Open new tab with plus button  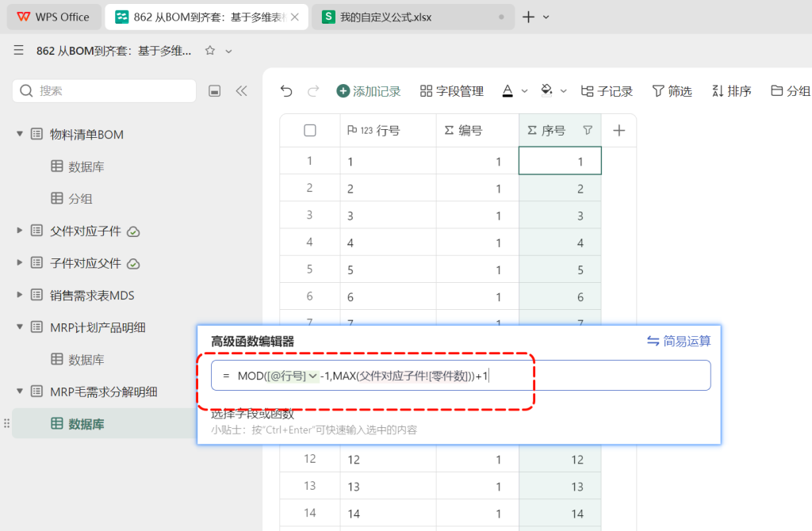point(528,17)
